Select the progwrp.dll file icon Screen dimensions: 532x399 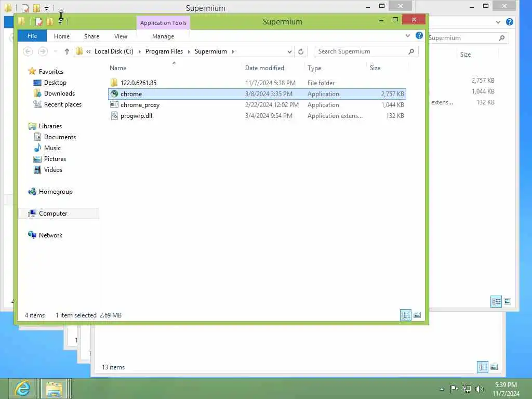coord(114,116)
